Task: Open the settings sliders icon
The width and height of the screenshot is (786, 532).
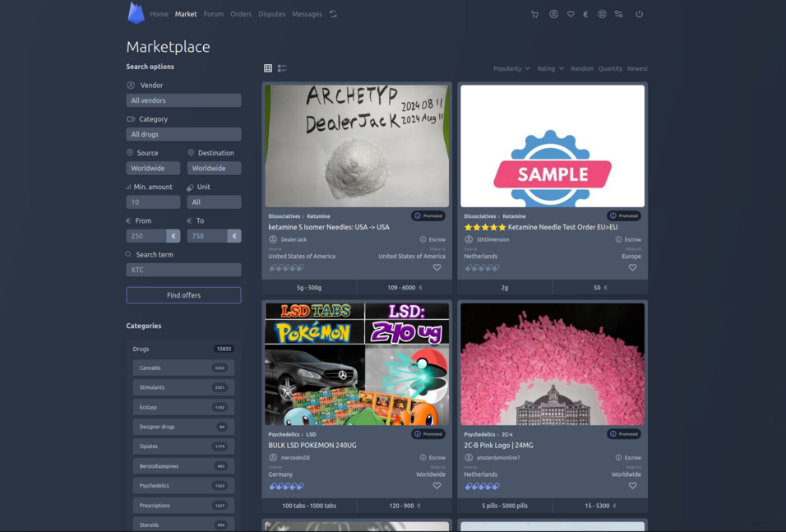Action: [x=618, y=14]
